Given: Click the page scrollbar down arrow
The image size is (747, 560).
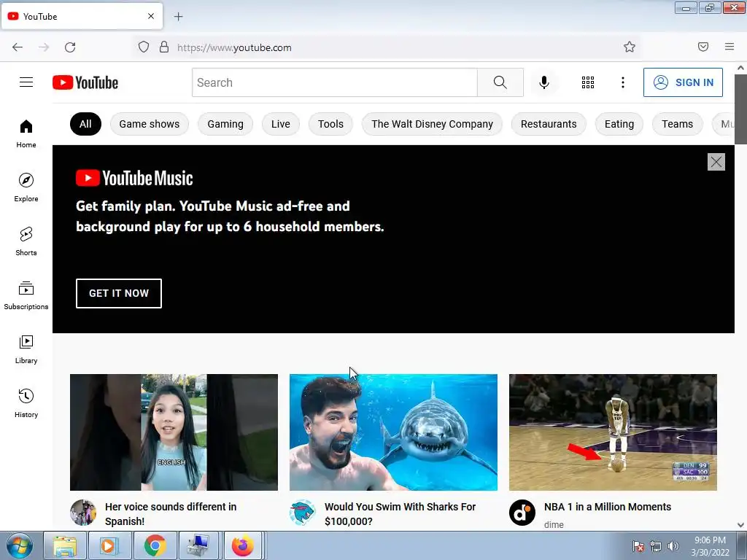Looking at the screenshot, I should click(x=740, y=525).
